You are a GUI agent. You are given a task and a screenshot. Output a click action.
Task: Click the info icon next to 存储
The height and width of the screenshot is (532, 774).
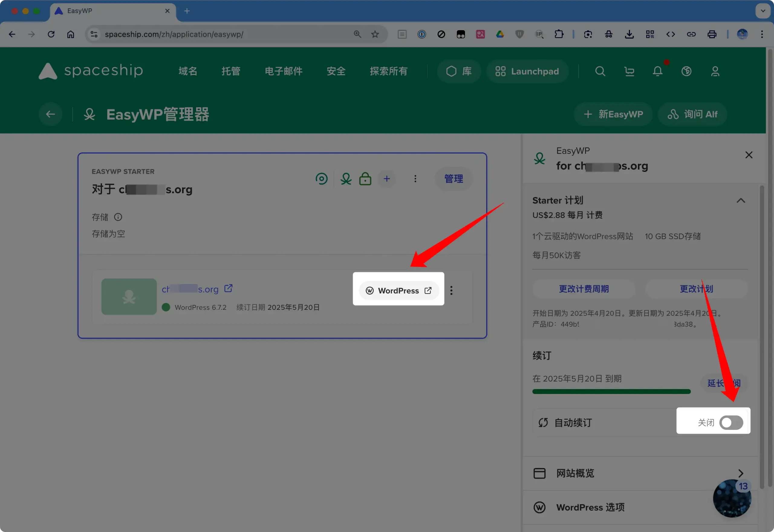click(x=118, y=217)
